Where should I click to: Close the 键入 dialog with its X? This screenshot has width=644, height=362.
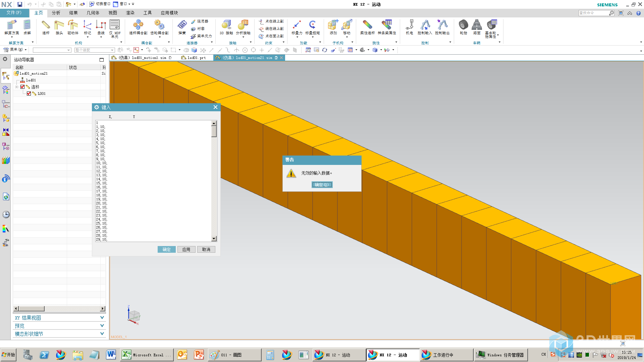pos(215,107)
